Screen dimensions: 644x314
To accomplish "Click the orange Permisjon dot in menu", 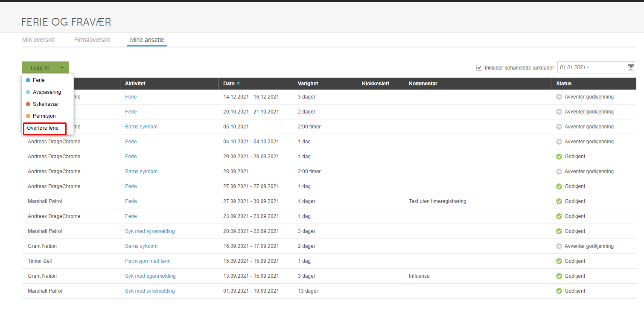I will coord(28,116).
